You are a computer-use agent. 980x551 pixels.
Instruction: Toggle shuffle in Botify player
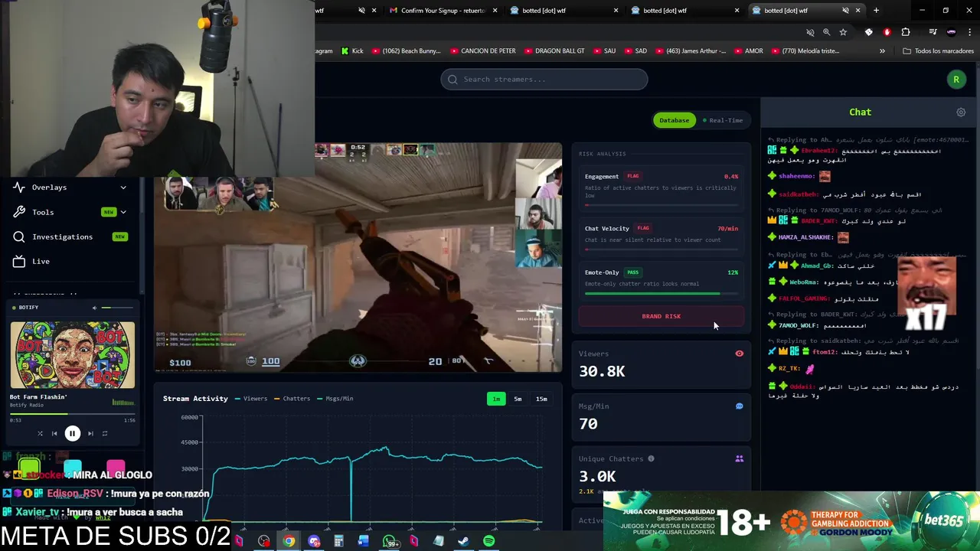click(40, 433)
